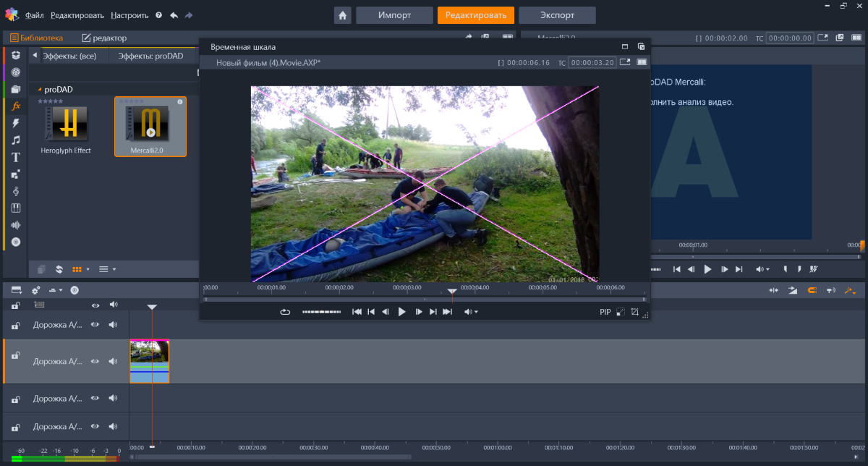Screen dimensions: 868x466
Task: Click the timeline horizontal scrollbar
Action: coord(274,457)
